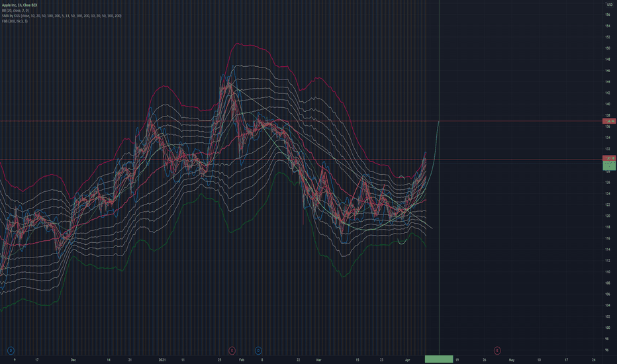This screenshot has height=364, width=617.
Task: Select the BB (20, close, 2, 0) indicator legend
Action: [15, 11]
